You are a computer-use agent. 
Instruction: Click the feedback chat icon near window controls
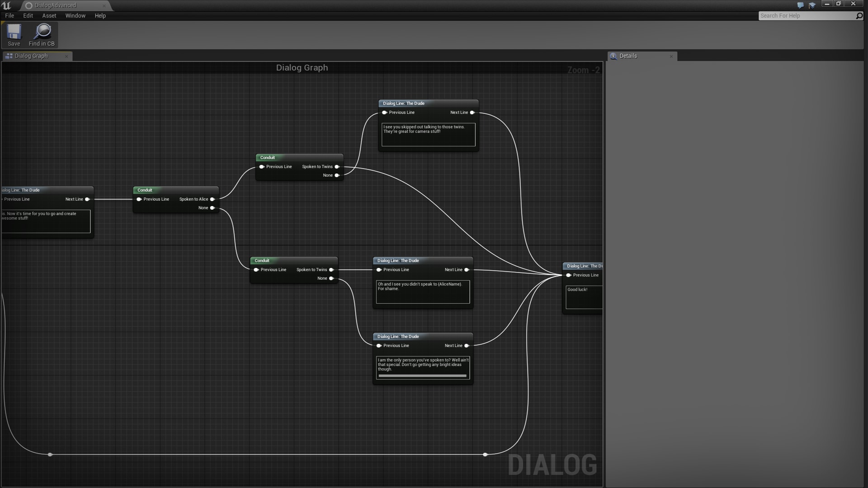800,5
